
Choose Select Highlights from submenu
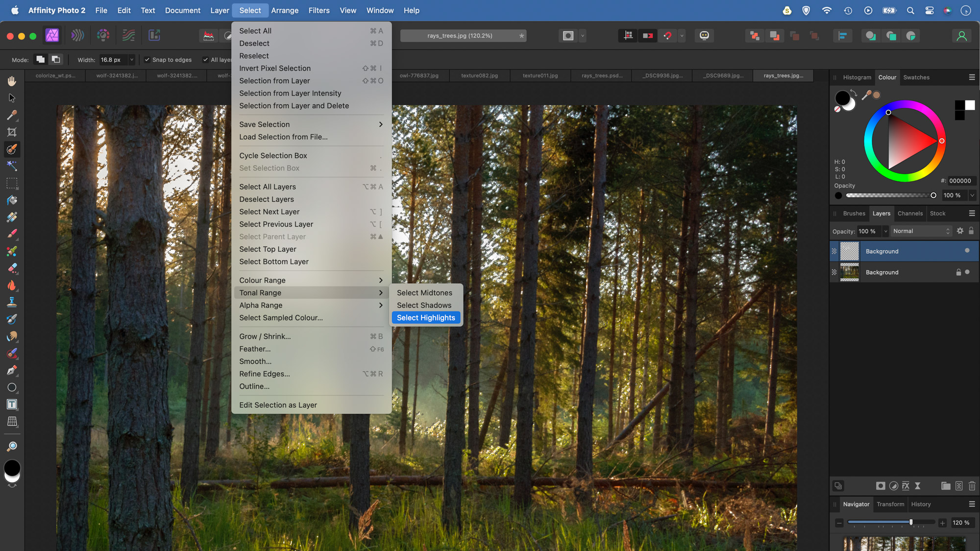tap(426, 318)
